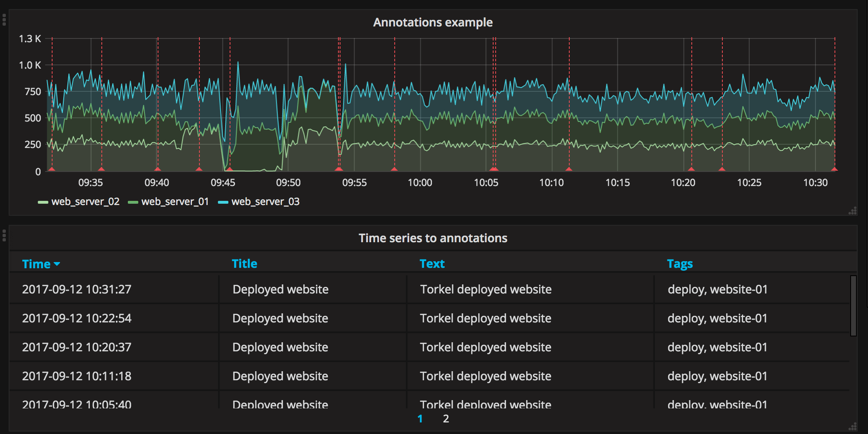868x434 pixels.
Task: Select the annotation triangle near 10:11
Action: 569,169
